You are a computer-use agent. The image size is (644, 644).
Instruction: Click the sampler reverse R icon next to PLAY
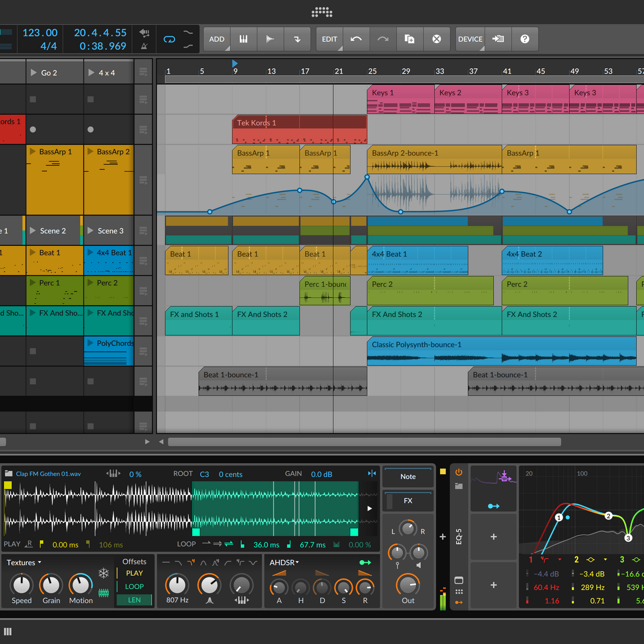point(29,544)
